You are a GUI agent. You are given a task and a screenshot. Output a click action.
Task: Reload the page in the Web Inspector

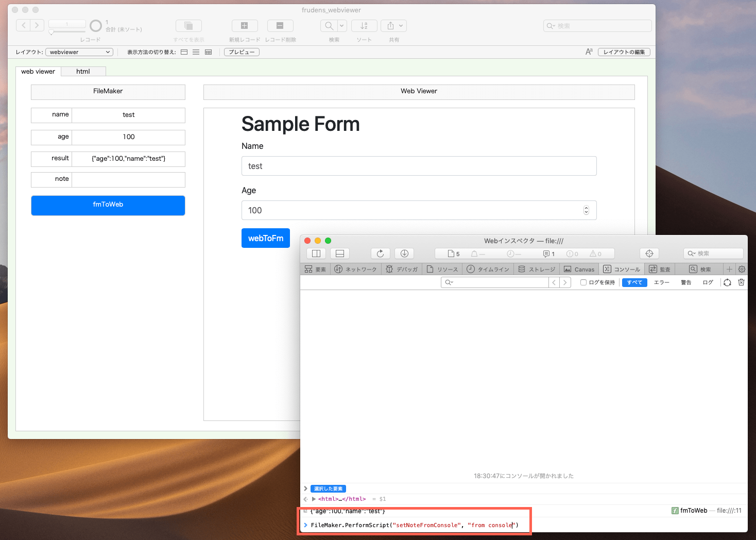point(380,253)
